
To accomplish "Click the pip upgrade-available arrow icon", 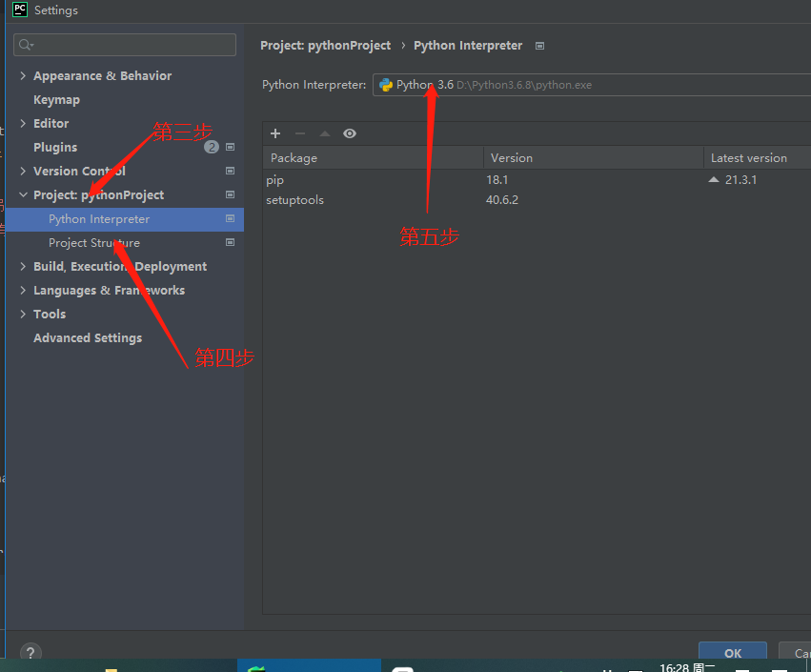I will click(x=714, y=179).
